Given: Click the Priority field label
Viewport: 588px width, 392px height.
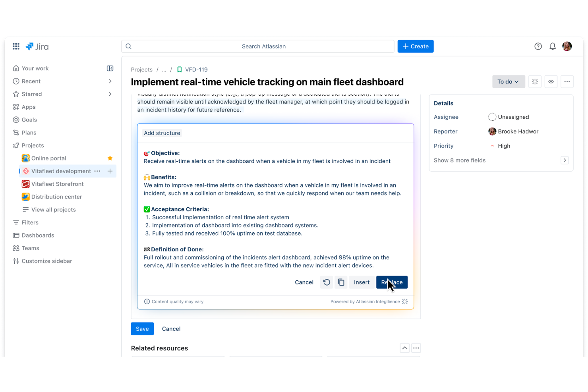Looking at the screenshot, I should [x=443, y=146].
